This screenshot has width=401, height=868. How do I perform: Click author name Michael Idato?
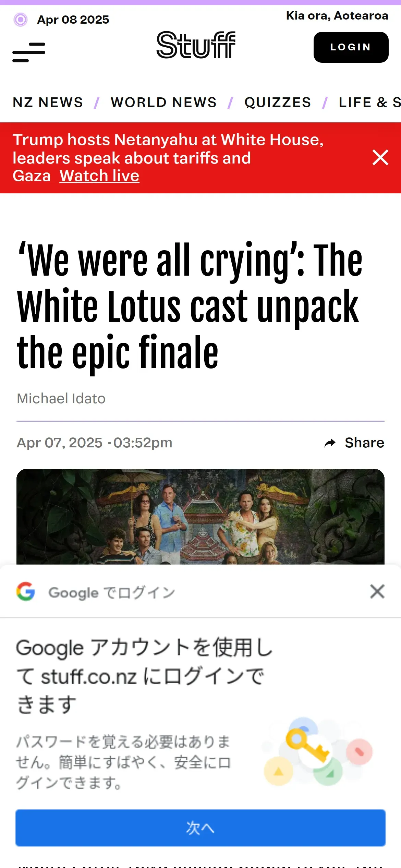point(61,398)
